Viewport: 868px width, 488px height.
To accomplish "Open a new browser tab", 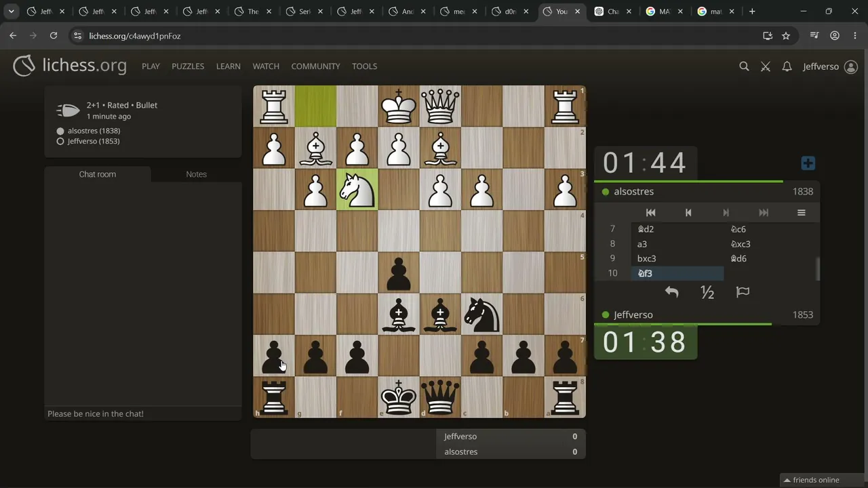I will pyautogui.click(x=752, y=12).
